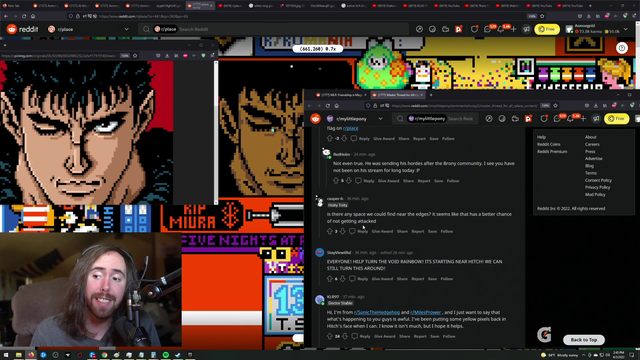This screenshot has height=360, width=640.
Task: Click the yellow Free button in r/place header
Action: 547,29
